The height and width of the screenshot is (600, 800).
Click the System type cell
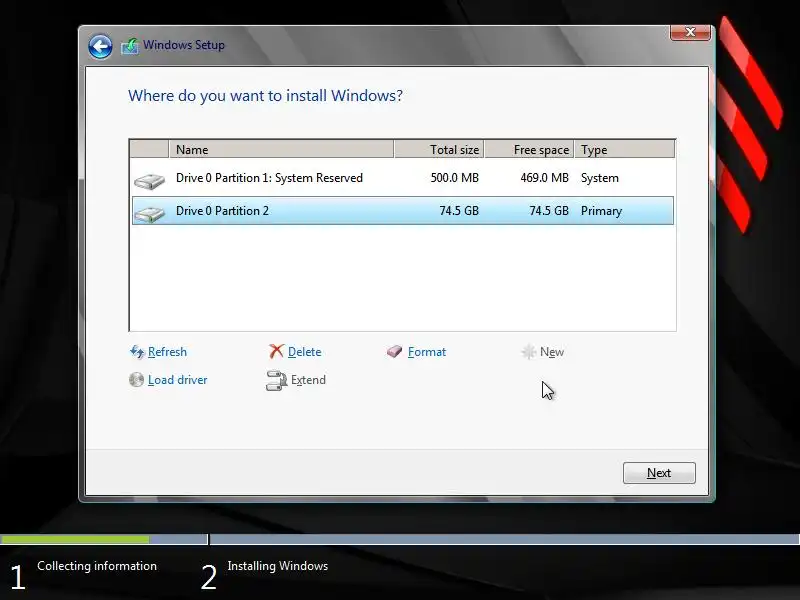(599, 178)
